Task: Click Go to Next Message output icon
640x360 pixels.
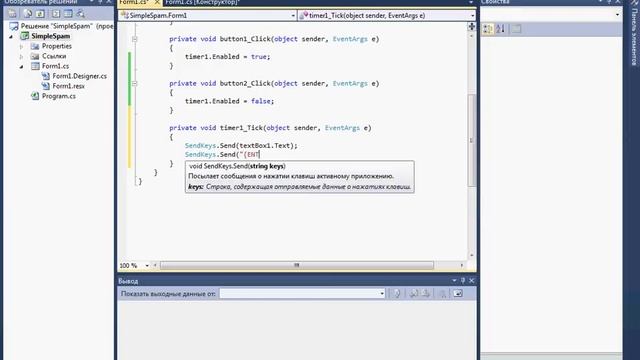Action: (x=426, y=293)
